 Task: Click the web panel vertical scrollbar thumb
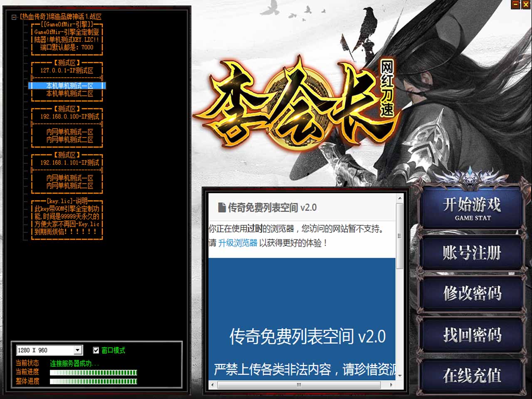tap(400, 236)
